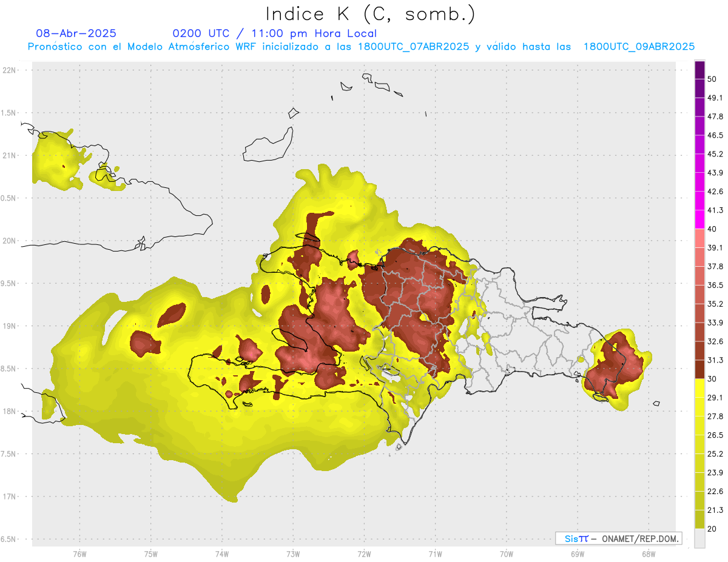Click the colorbar label "33.9"
The height and width of the screenshot is (562, 728).
point(715,323)
